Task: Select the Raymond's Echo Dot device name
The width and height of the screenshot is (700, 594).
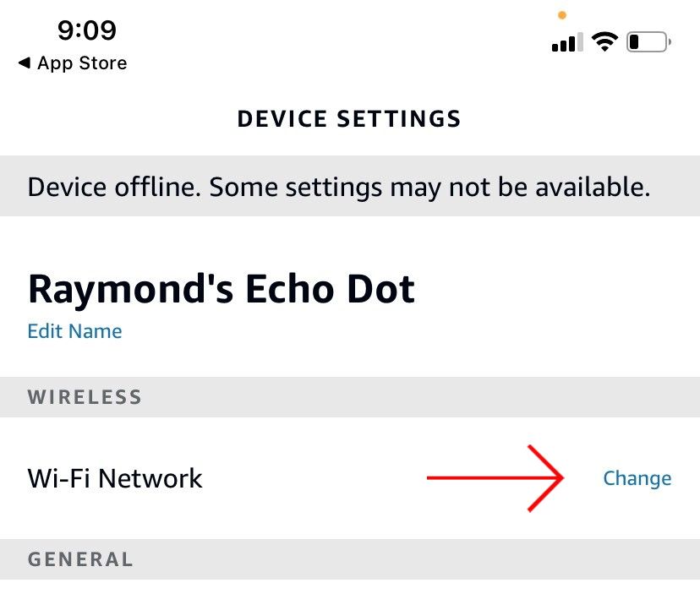Action: tap(221, 289)
